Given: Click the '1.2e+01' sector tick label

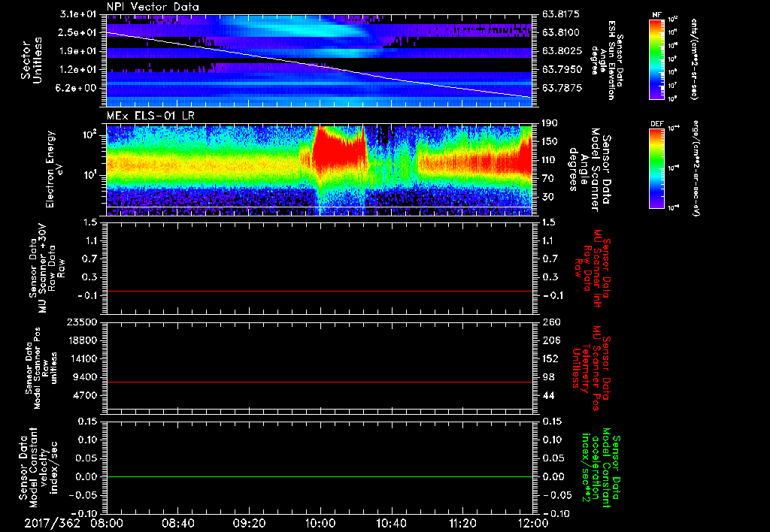Looking at the screenshot, I should (78, 70).
